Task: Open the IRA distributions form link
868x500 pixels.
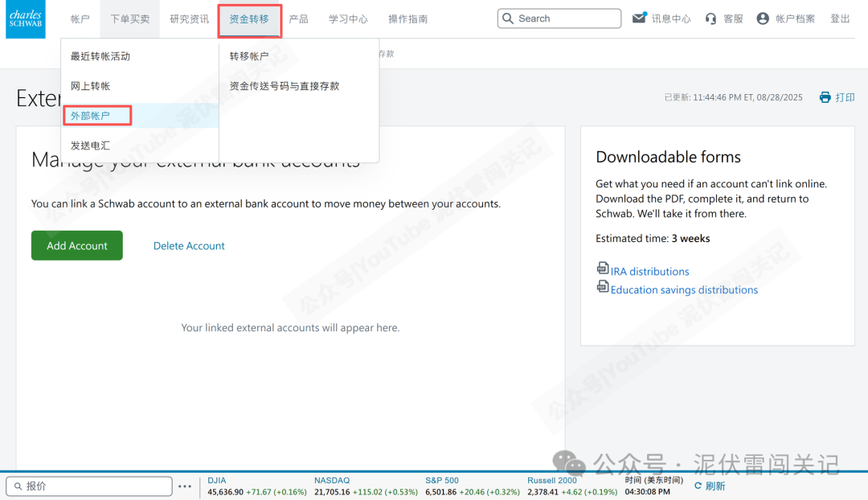Action: (649, 272)
